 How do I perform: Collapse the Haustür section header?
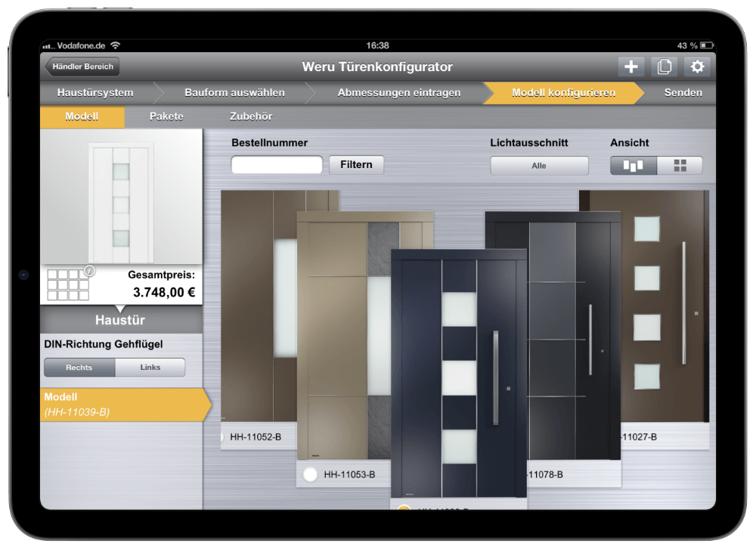point(121,319)
